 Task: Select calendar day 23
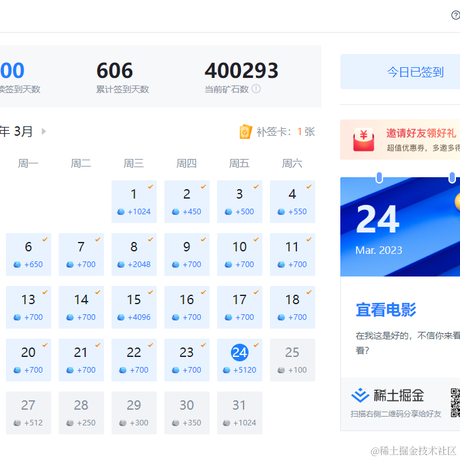click(x=187, y=360)
